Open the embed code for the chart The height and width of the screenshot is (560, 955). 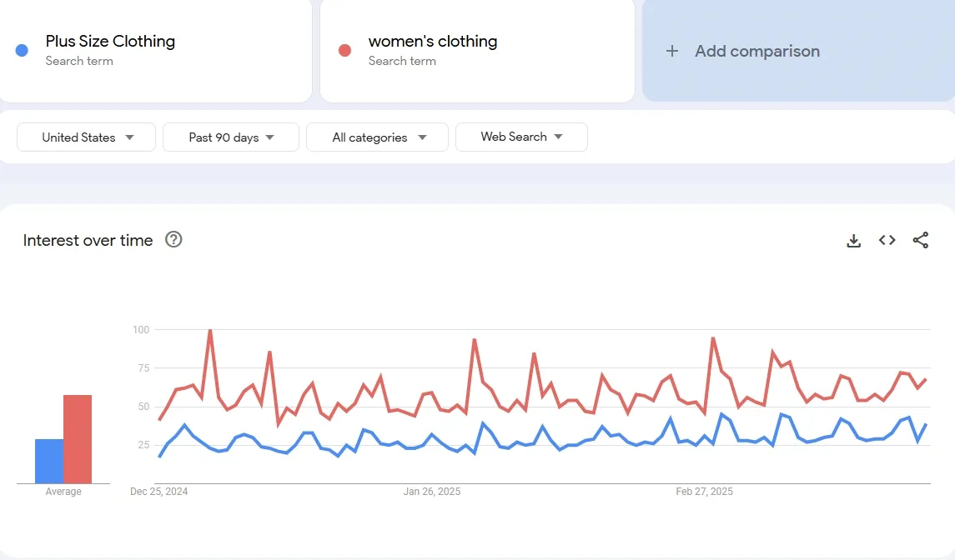coord(887,240)
